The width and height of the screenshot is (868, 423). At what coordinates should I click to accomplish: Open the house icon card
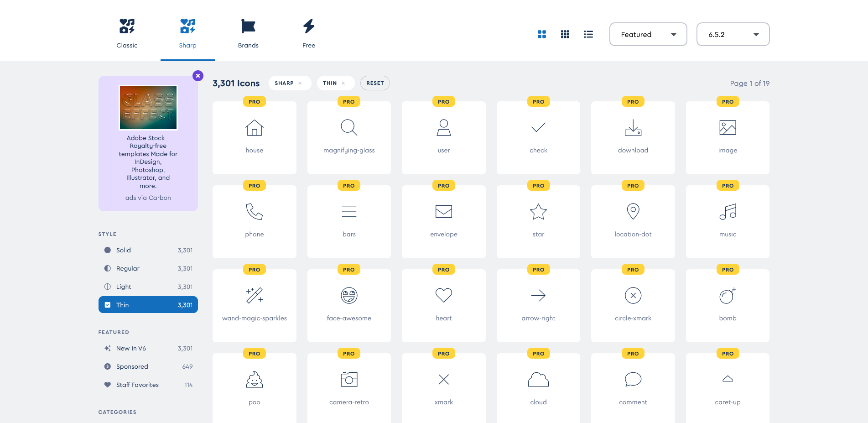pos(254,137)
